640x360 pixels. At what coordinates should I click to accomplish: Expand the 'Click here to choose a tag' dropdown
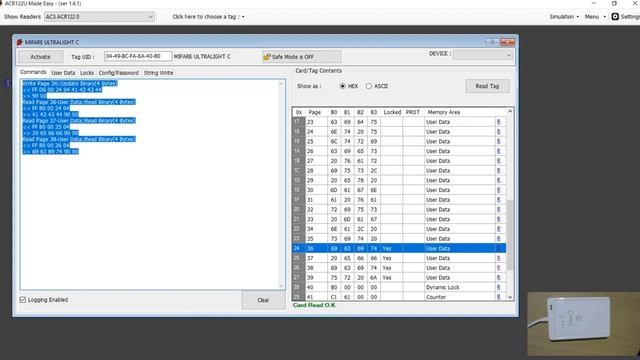[x=209, y=17]
